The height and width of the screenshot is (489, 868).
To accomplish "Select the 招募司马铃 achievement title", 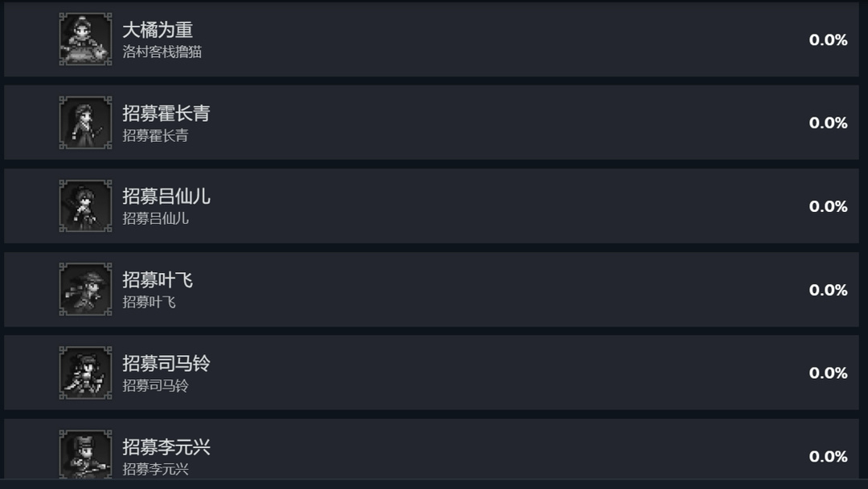I will (x=164, y=363).
